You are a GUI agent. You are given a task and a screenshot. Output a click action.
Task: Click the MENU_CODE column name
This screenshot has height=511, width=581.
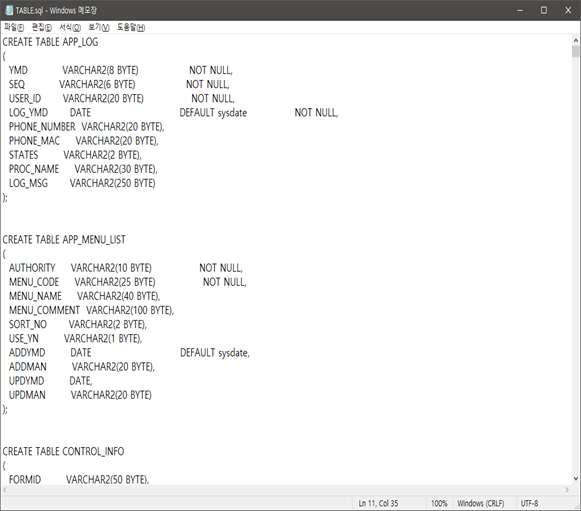point(34,282)
